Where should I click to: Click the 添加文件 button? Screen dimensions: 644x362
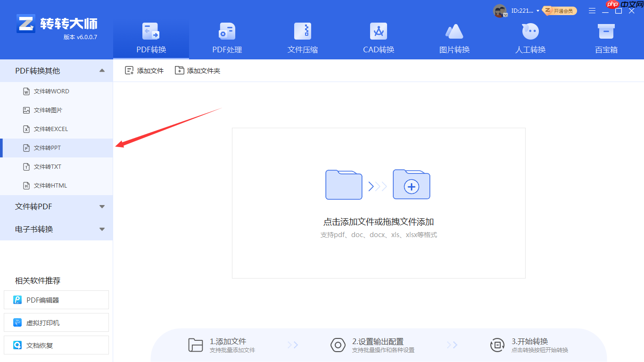(x=144, y=71)
